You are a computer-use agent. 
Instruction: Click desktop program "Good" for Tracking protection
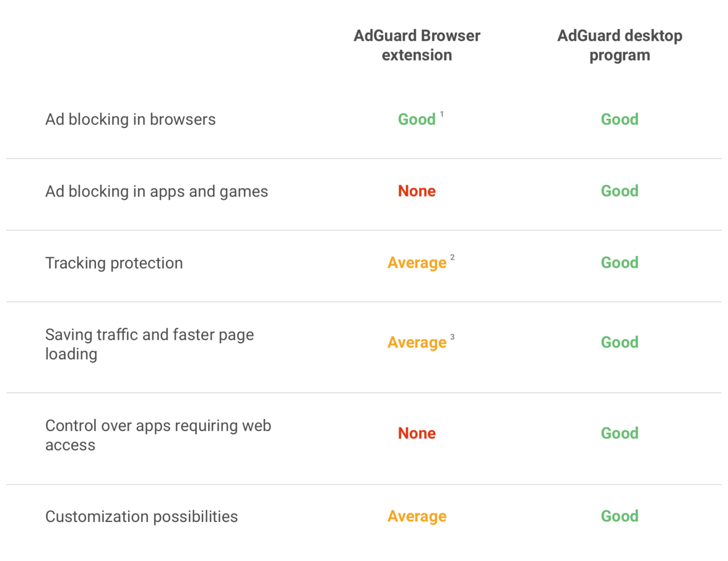tap(619, 262)
